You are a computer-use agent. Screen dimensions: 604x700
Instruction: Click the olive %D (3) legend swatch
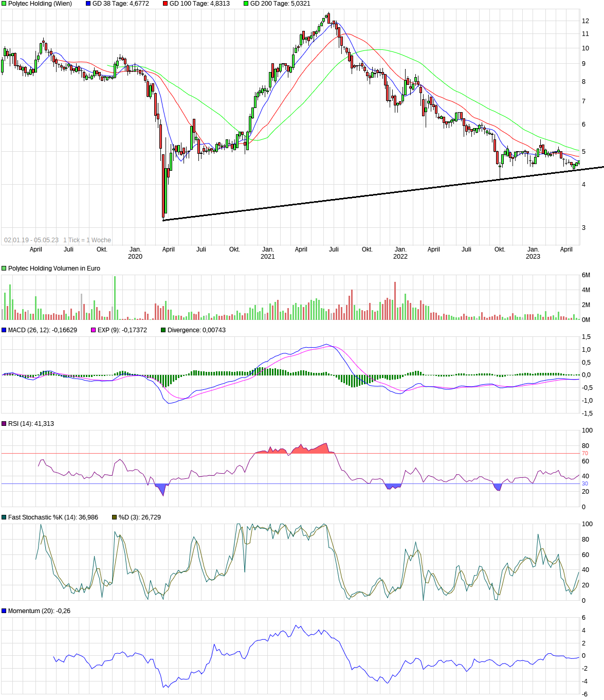point(115,517)
